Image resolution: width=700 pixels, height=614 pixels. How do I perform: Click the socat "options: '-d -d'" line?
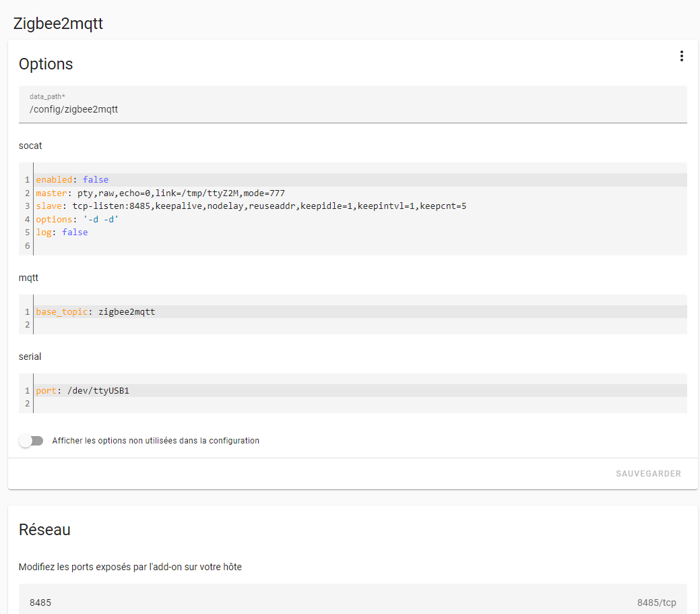[x=77, y=219]
